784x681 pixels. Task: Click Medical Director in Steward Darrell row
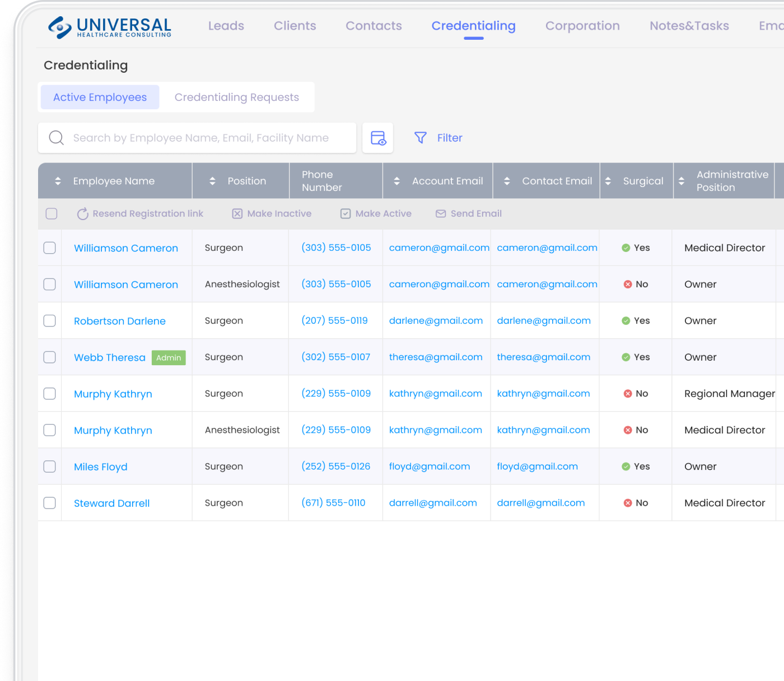[725, 503]
